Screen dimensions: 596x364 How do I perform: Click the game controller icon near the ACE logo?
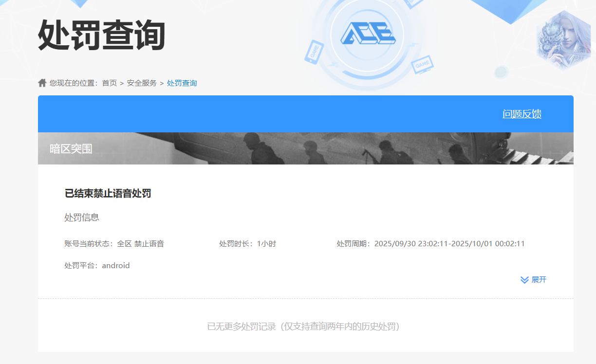pyautogui.click(x=423, y=64)
